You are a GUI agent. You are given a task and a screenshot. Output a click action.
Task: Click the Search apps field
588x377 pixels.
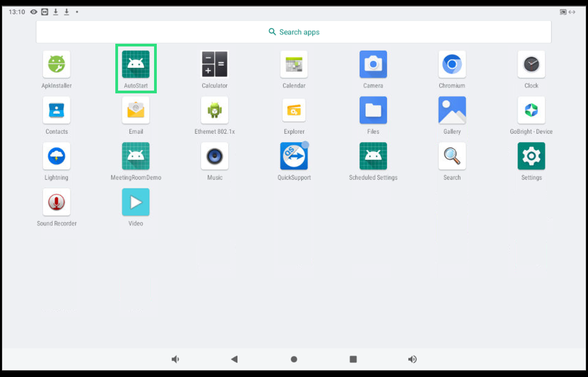click(x=294, y=32)
